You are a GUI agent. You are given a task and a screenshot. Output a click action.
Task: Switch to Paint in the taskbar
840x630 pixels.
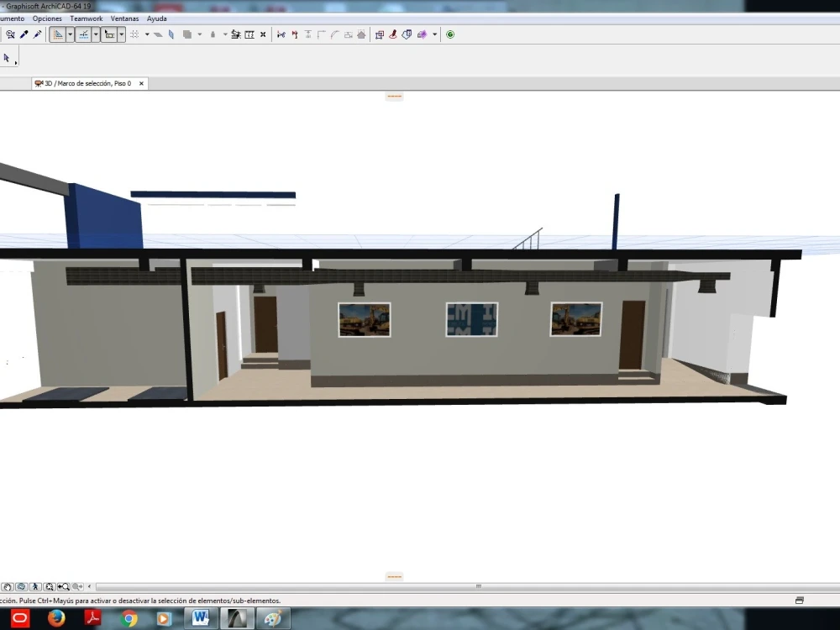[273, 619]
